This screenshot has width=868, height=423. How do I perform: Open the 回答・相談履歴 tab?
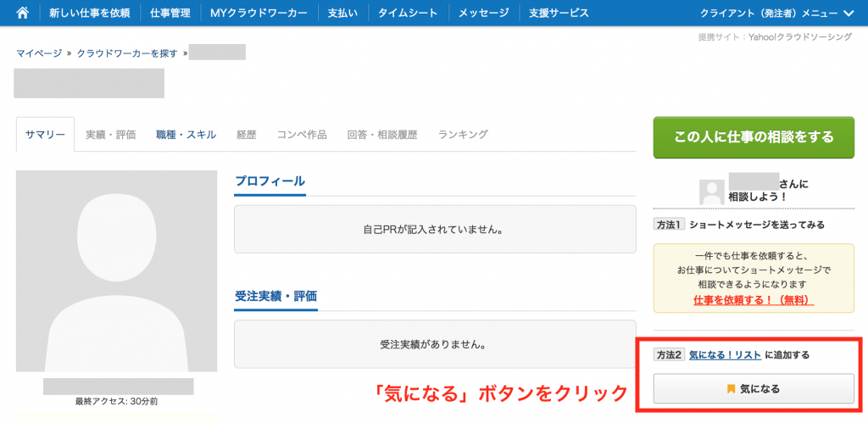click(x=382, y=135)
